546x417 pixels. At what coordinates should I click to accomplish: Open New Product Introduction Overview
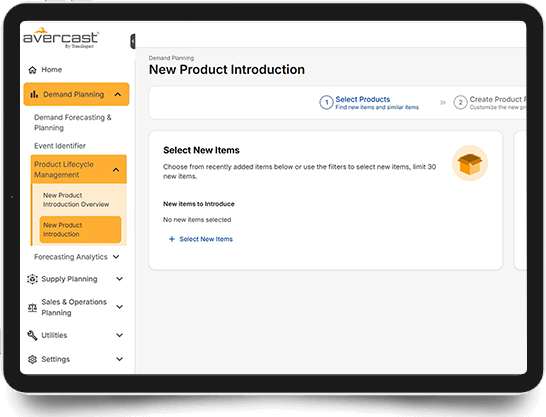pos(76,200)
